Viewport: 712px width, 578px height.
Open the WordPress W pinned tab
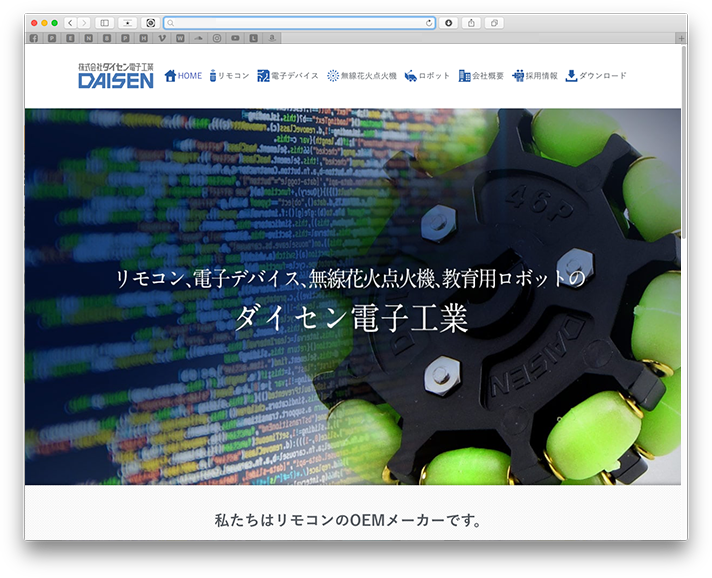(x=180, y=39)
